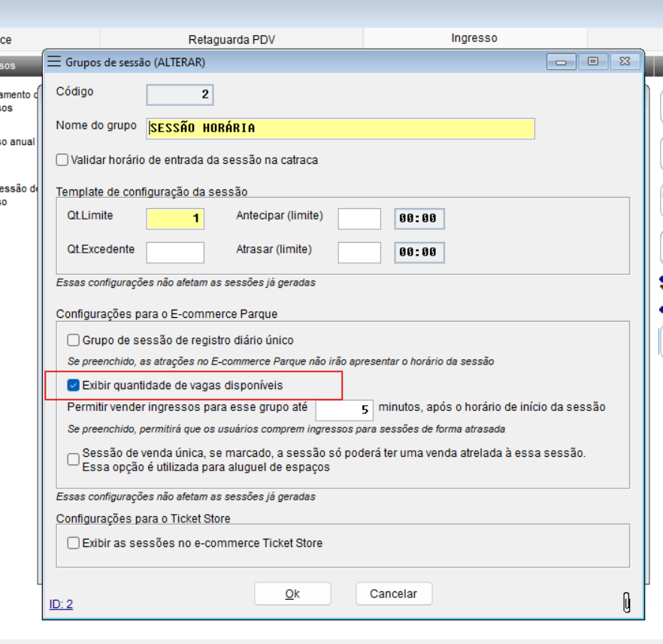Toggle the Sessão de venda única checkbox

click(73, 459)
